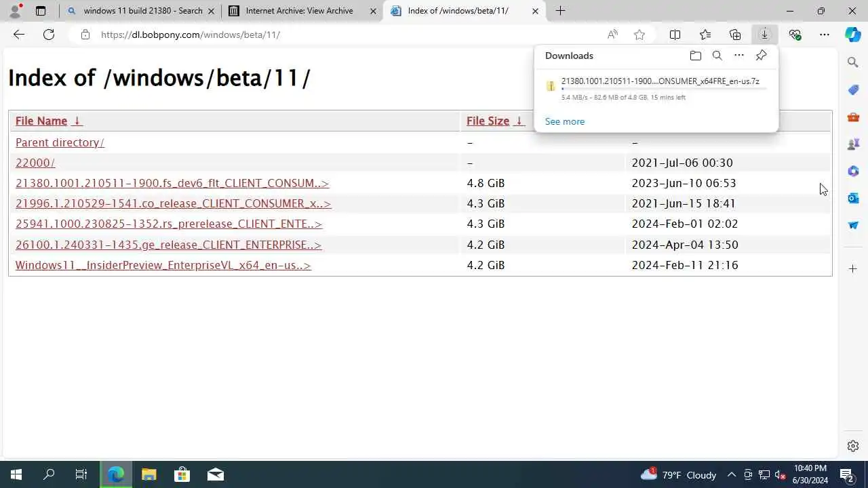This screenshot has width=868, height=488.
Task: Click See more in Downloads
Action: click(x=565, y=121)
